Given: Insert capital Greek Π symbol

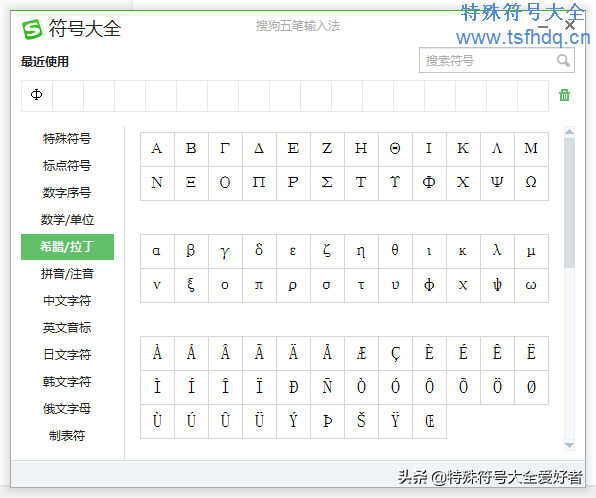Looking at the screenshot, I should tap(259, 183).
